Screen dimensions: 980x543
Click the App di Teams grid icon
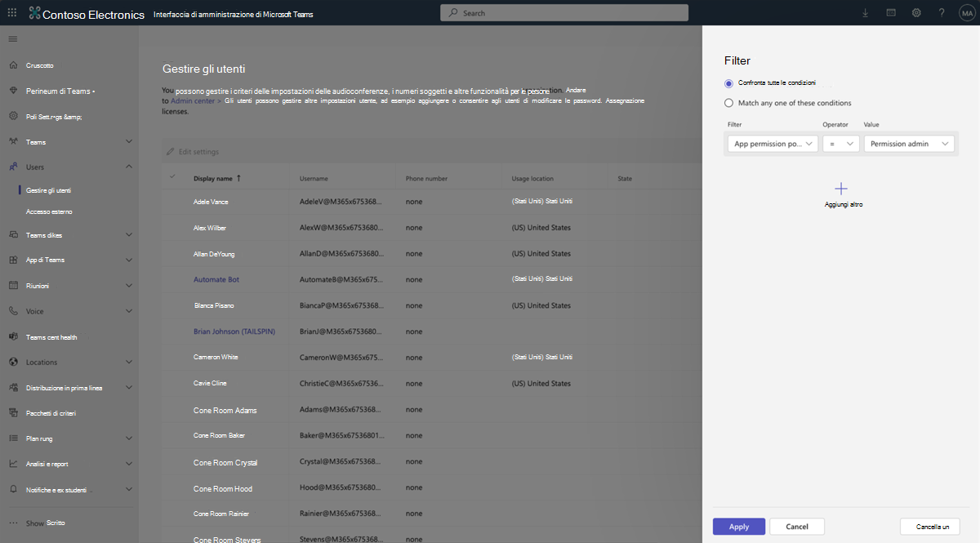tap(13, 260)
